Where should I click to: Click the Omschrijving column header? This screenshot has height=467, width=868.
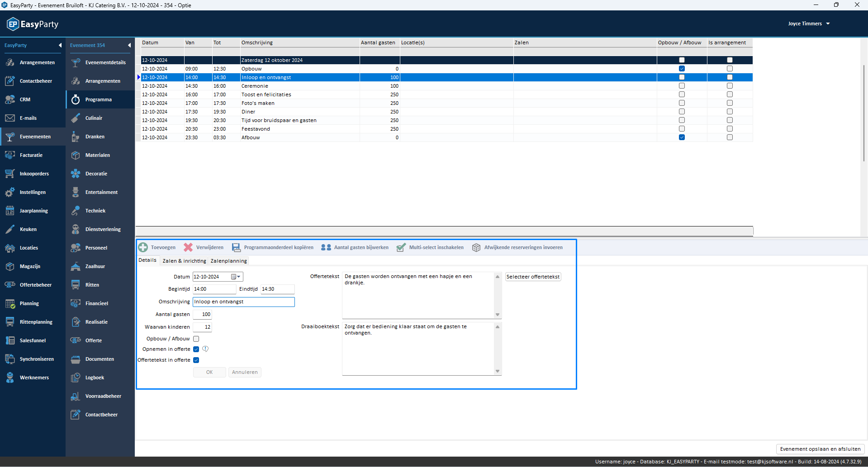point(299,42)
